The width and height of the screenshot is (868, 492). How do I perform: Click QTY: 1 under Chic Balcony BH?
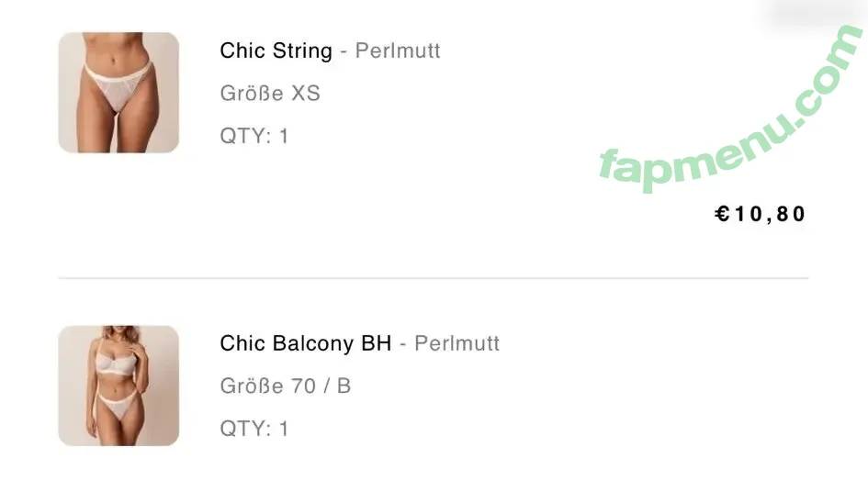(x=254, y=429)
